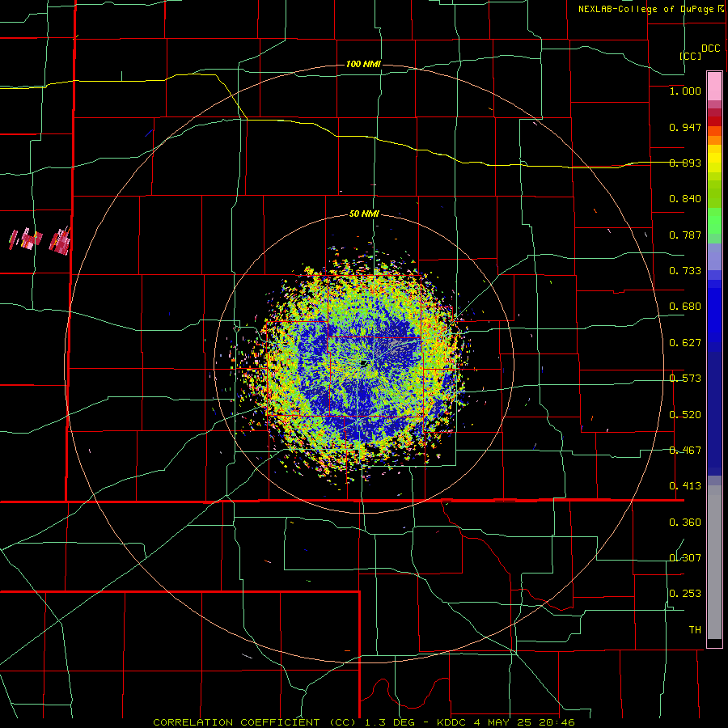This screenshot has width=728, height=728.
Task: Pick the light pink top segment of color bar
Action: coord(714,87)
